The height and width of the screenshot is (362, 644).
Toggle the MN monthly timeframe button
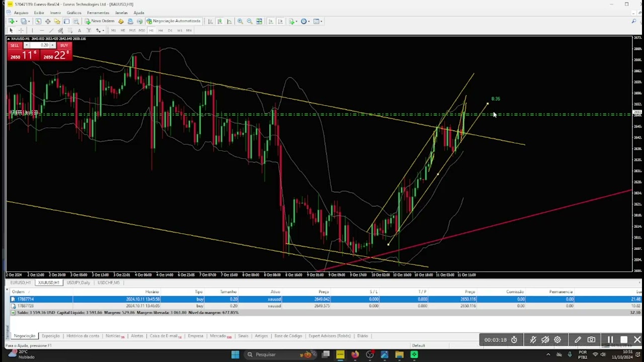[189, 31]
